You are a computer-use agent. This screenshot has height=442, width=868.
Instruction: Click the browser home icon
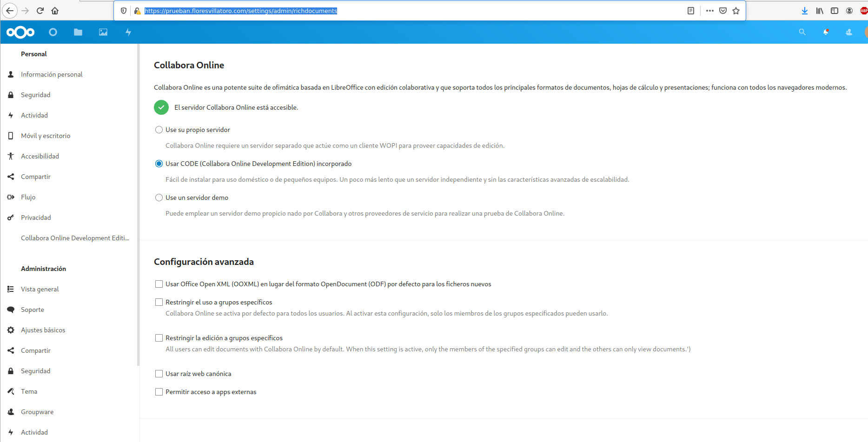[55, 11]
